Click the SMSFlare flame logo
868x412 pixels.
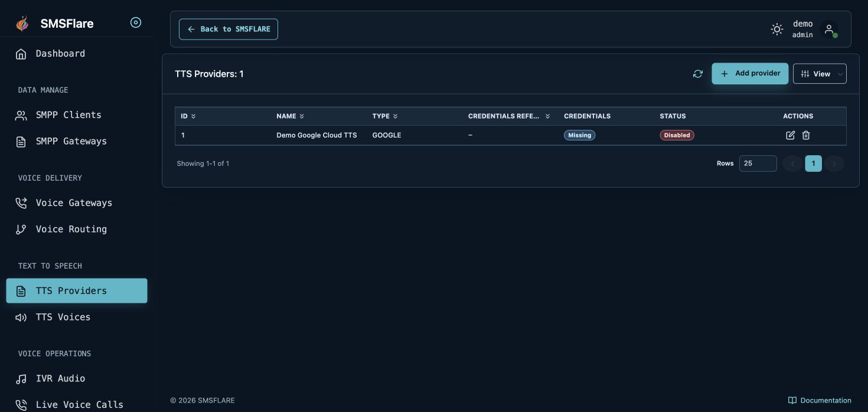22,24
